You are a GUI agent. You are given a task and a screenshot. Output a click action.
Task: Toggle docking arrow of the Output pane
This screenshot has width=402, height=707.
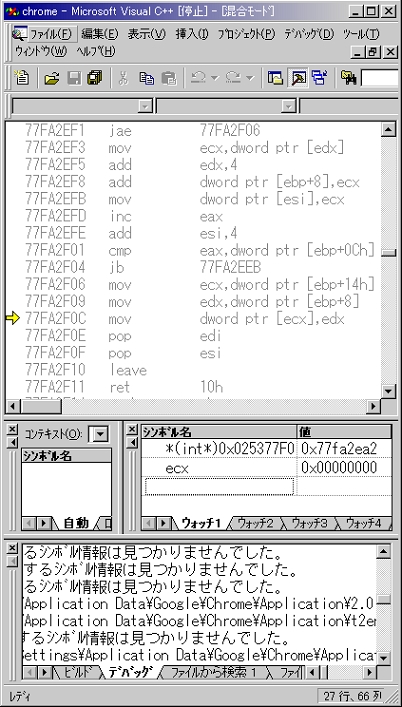13,561
